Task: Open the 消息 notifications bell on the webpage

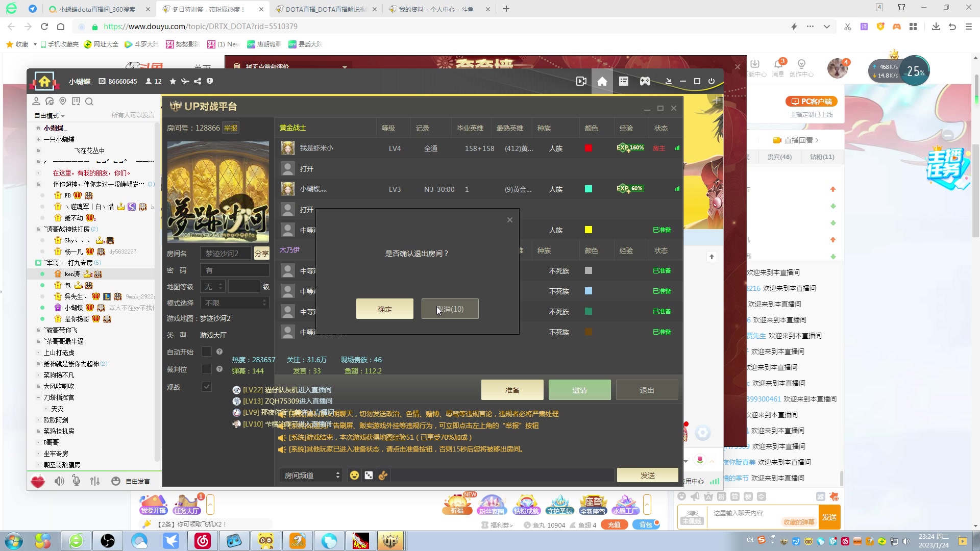Action: 778,67
